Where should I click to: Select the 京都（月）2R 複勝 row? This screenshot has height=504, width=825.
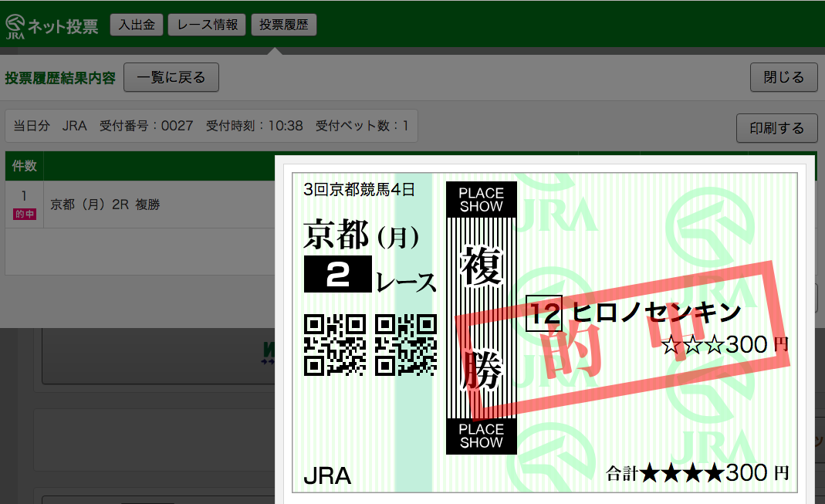[x=105, y=204]
